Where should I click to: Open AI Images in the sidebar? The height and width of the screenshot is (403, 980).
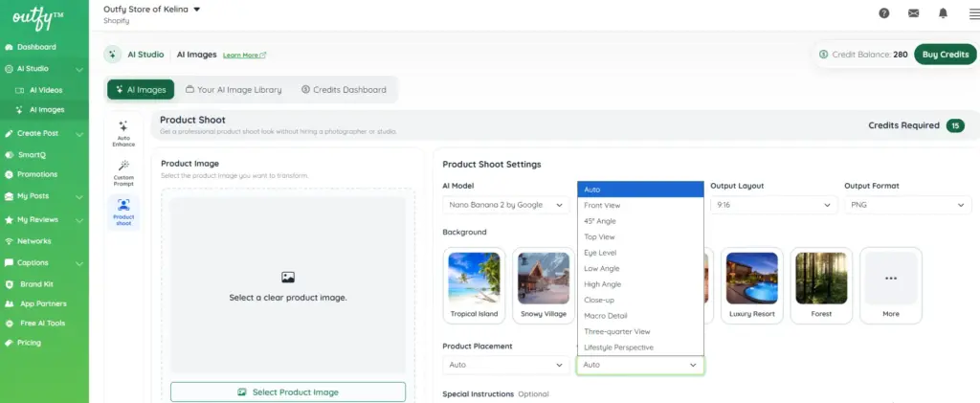coord(47,110)
